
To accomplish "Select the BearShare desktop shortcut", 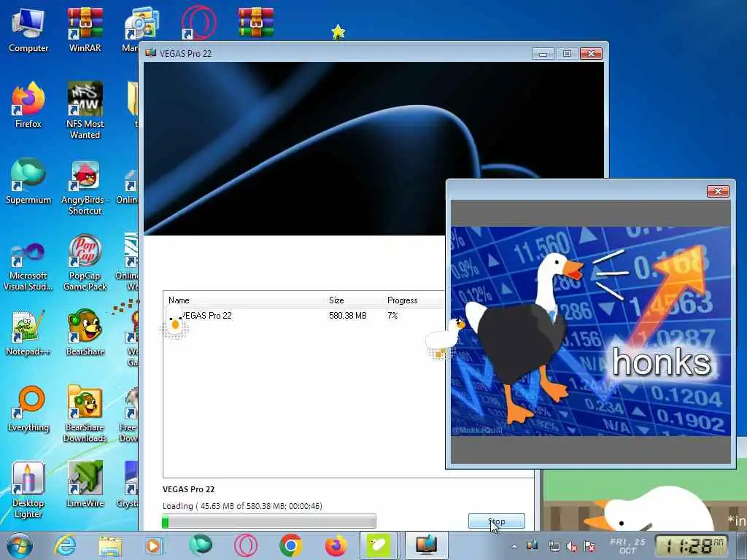I will tap(85, 332).
